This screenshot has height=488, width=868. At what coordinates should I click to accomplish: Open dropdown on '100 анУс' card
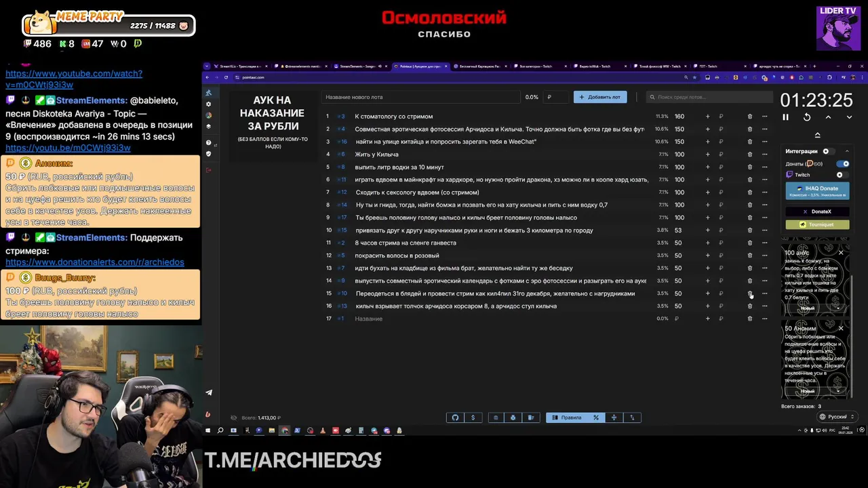pyautogui.click(x=838, y=308)
